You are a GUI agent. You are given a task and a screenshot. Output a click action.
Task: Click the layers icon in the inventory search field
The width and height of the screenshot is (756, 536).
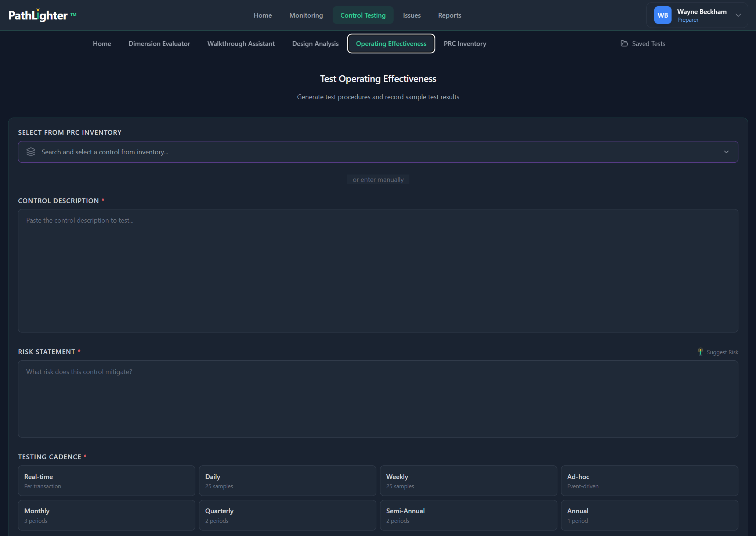[31, 152]
